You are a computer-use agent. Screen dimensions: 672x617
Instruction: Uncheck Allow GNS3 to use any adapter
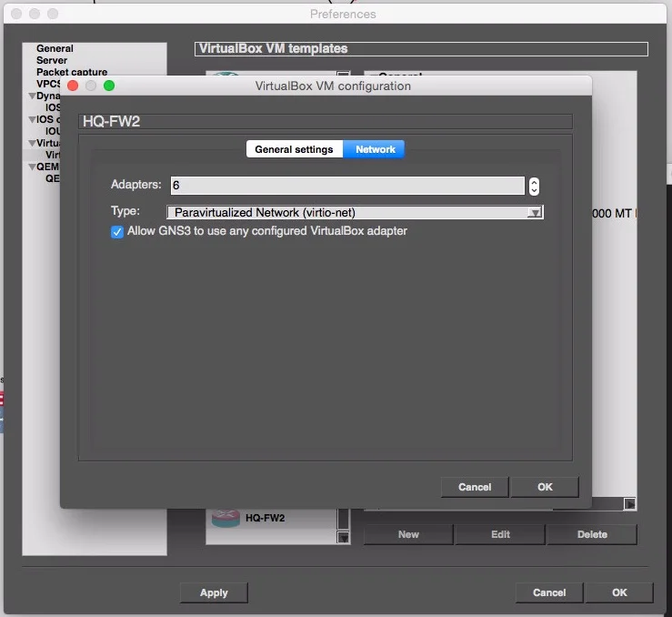117,232
